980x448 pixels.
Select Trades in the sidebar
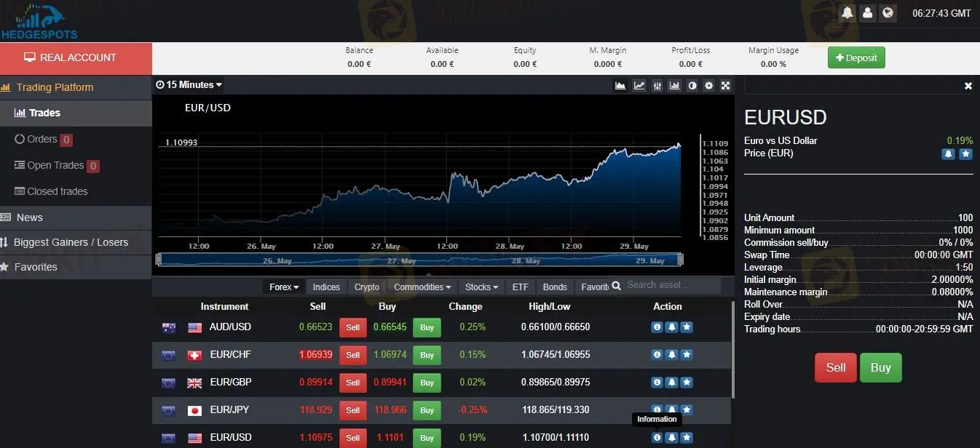tap(76, 113)
